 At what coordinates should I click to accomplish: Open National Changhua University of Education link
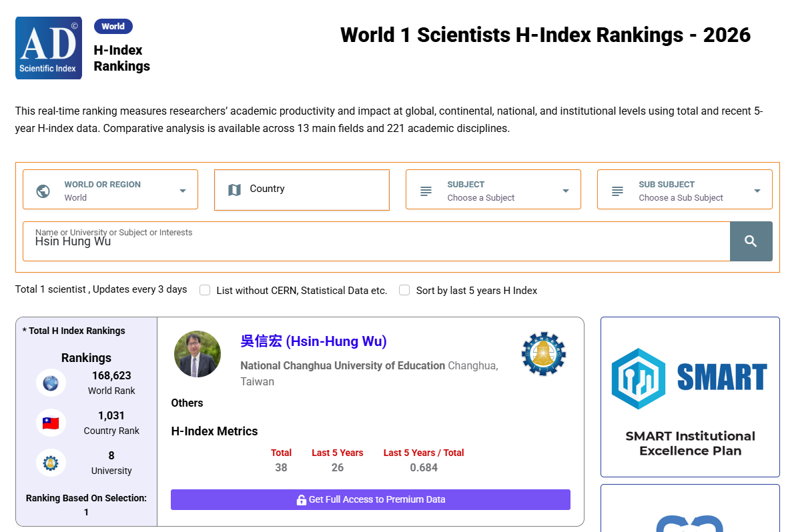click(x=343, y=365)
